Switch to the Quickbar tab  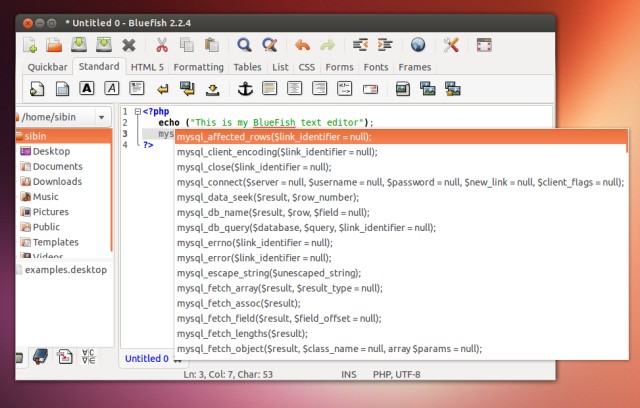pos(47,67)
